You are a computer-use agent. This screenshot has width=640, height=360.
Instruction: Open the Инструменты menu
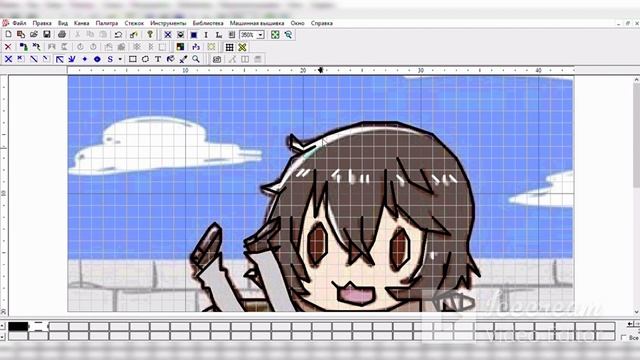click(168, 23)
